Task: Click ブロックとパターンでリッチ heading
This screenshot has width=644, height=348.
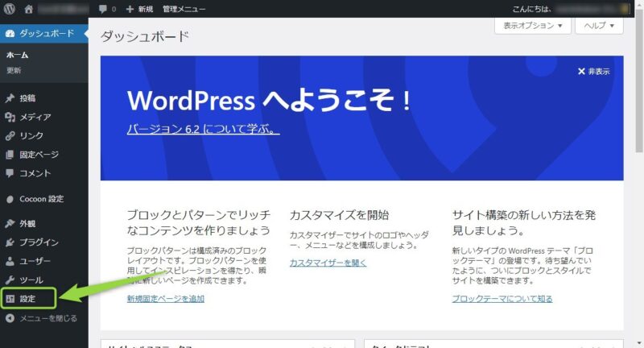Action: coord(199,222)
